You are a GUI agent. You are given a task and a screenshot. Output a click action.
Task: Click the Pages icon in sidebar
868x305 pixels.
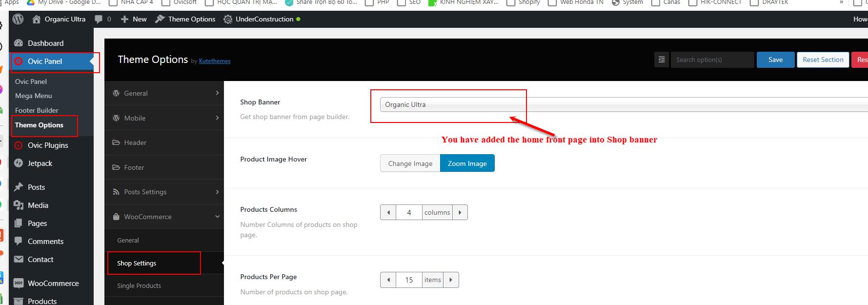coord(19,223)
